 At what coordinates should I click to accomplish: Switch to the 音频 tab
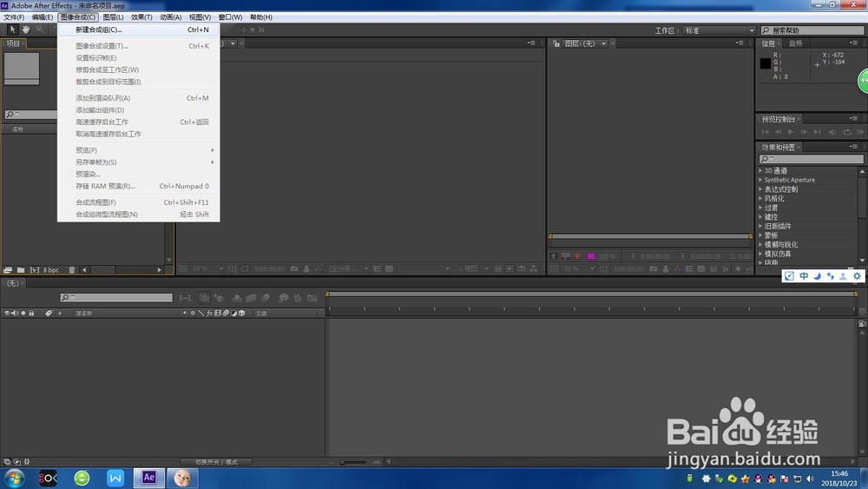795,43
